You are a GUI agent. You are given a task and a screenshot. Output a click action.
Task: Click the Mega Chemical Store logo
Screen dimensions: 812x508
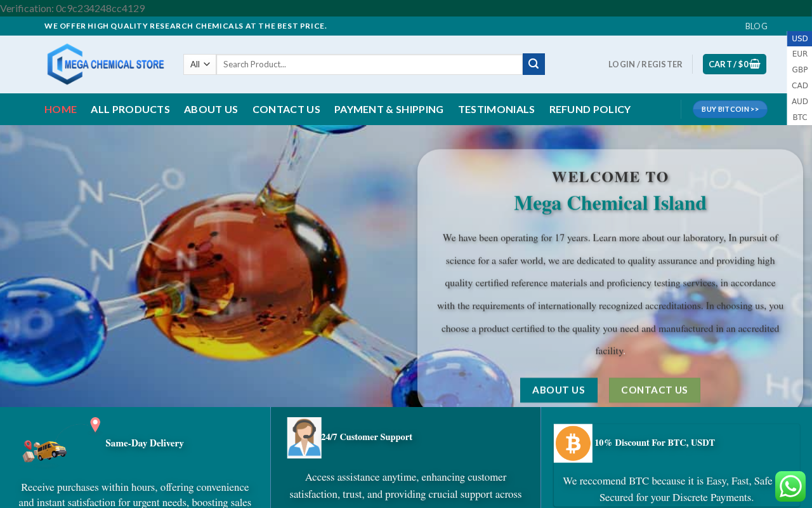pyautogui.click(x=106, y=64)
